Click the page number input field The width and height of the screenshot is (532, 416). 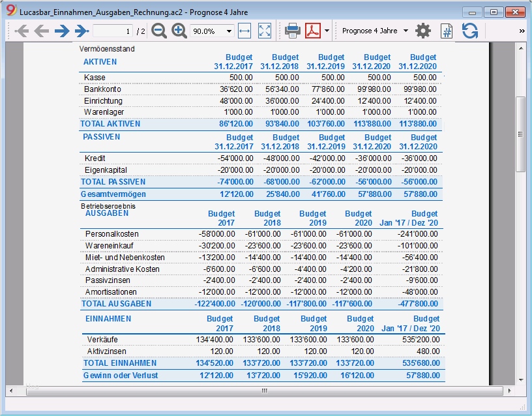pos(112,31)
